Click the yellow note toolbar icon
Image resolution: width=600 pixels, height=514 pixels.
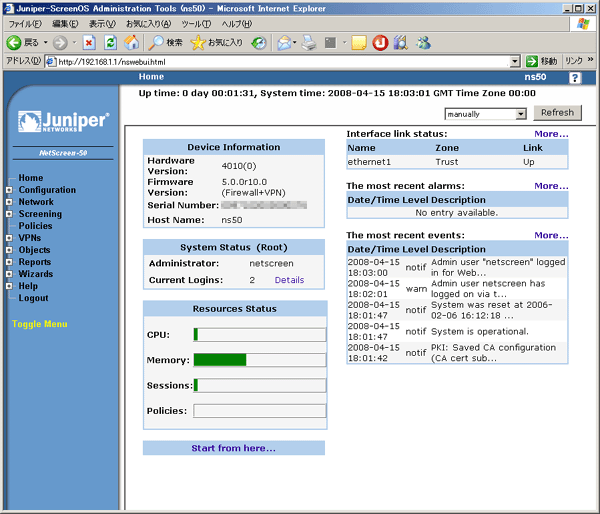(x=359, y=42)
